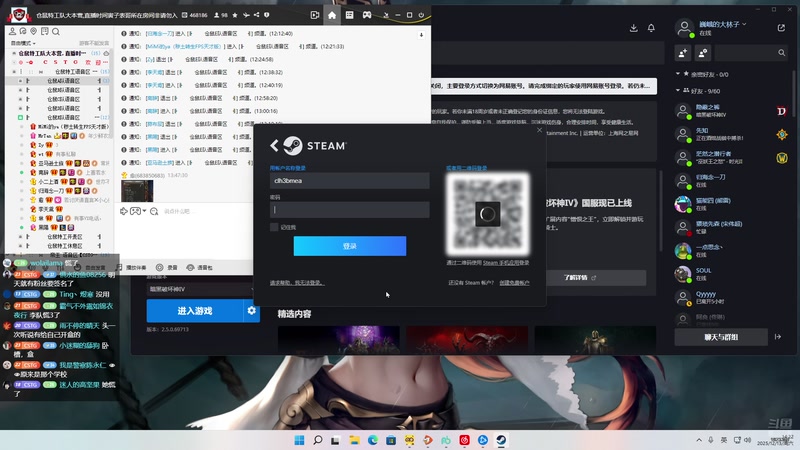Click the person icon in the YY channel toolbar
Screen dimensions: 800x450
pos(12,32)
